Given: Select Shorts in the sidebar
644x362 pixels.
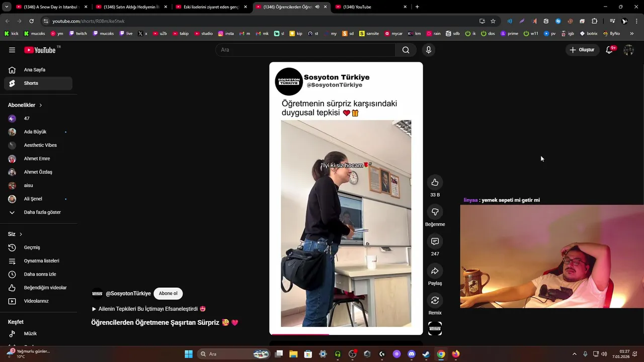Looking at the screenshot, I should coord(38,83).
